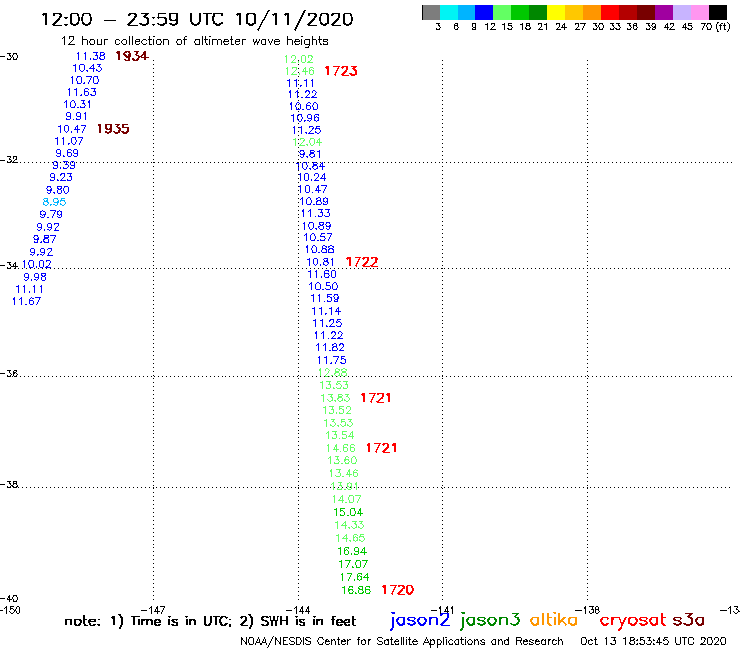Click wave height value 10.81
The height and width of the screenshot is (650, 740).
click(320, 262)
